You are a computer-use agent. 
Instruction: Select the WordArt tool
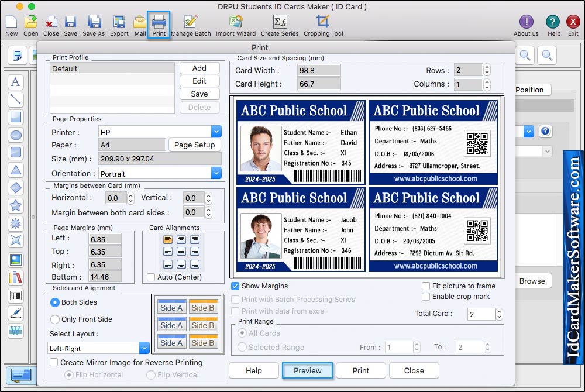(16, 331)
